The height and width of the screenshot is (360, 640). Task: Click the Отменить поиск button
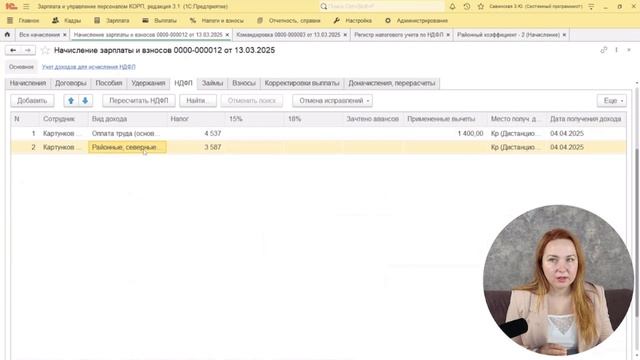point(252,100)
